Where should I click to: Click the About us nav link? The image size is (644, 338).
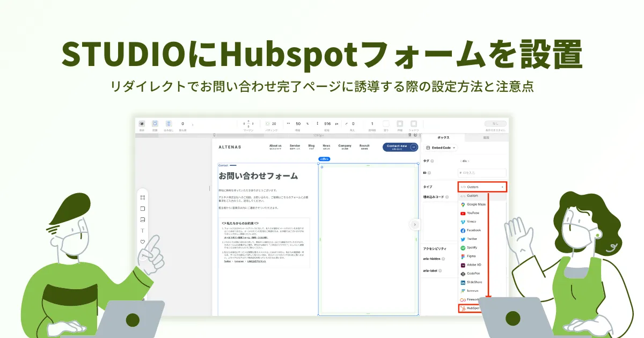click(x=275, y=146)
